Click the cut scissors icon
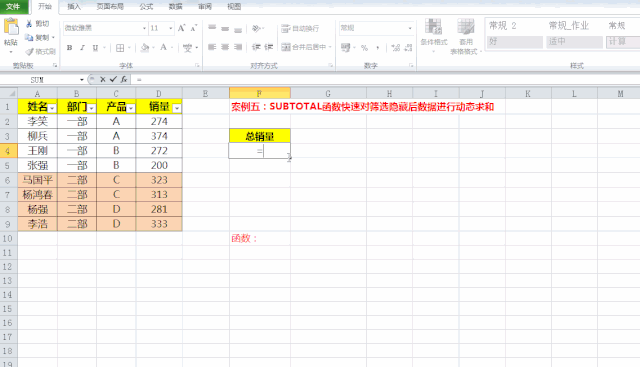The image size is (640, 367). coord(29,24)
